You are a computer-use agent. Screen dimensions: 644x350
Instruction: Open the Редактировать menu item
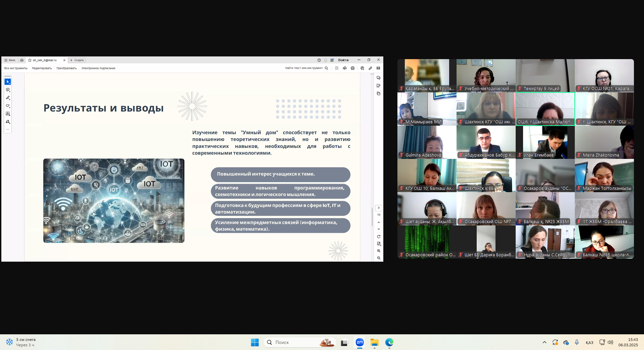click(x=42, y=68)
